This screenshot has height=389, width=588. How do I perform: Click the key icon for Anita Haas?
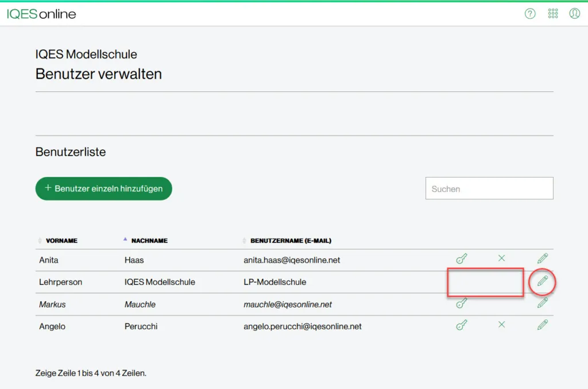pos(462,259)
